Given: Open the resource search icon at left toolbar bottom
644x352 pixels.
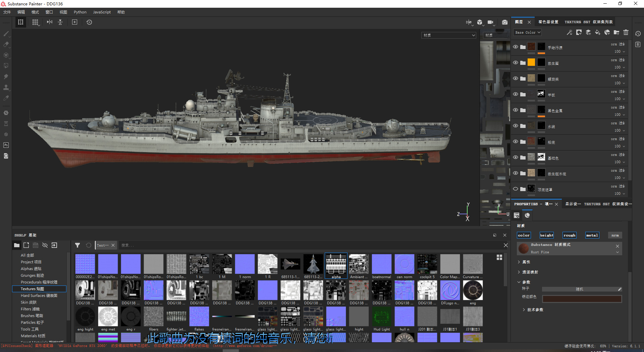Looking at the screenshot, I should point(6,156).
